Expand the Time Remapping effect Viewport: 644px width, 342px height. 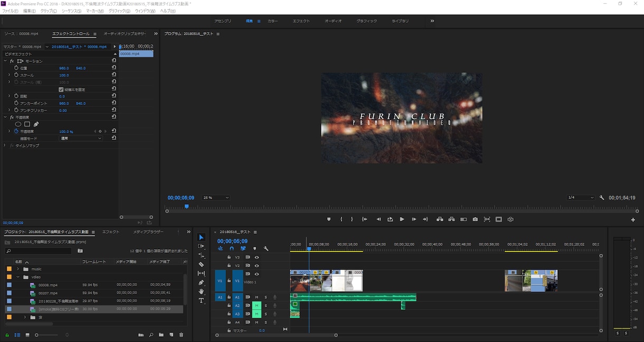tap(5, 145)
